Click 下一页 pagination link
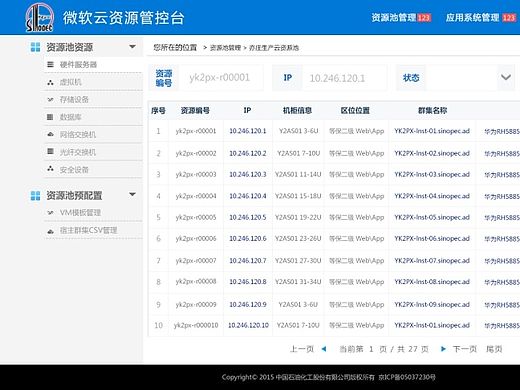 point(465,349)
